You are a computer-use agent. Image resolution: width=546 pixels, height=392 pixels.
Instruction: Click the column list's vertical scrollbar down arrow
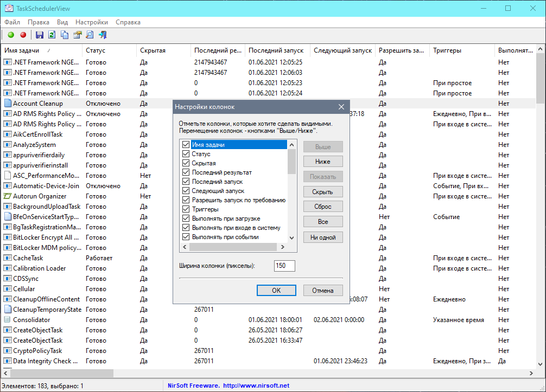tap(292, 237)
